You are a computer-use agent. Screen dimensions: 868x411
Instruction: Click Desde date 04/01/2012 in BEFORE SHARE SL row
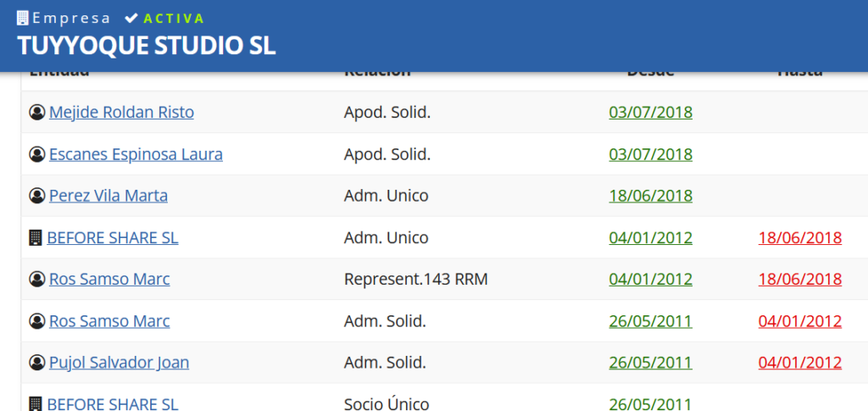650,238
